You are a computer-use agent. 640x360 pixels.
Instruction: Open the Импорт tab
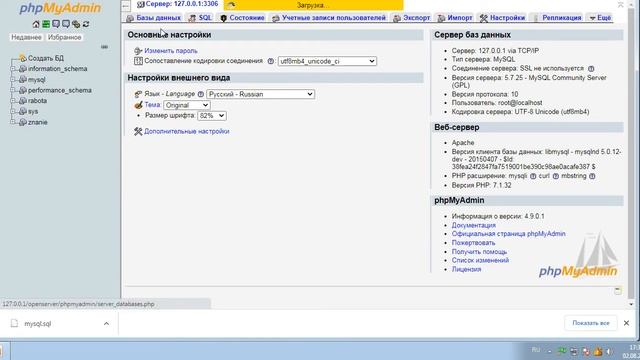455,18
